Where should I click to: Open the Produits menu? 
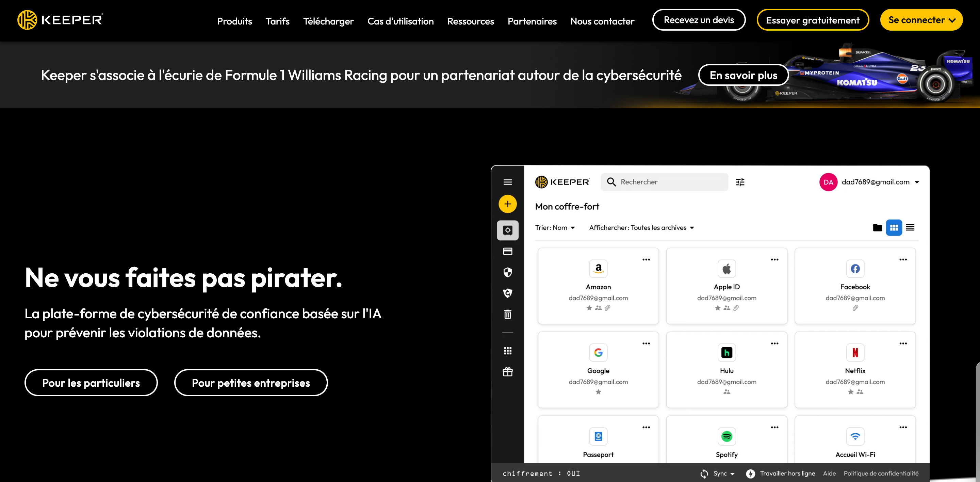pyautogui.click(x=234, y=21)
